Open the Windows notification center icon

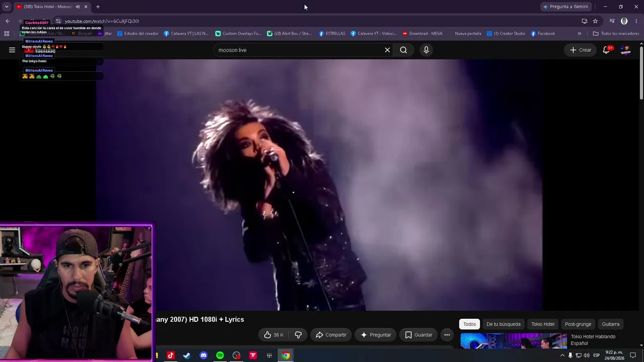click(633, 355)
